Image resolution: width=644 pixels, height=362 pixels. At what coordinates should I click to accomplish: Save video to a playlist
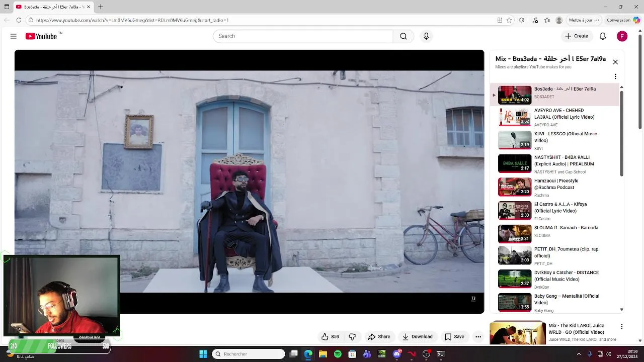tap(454, 337)
